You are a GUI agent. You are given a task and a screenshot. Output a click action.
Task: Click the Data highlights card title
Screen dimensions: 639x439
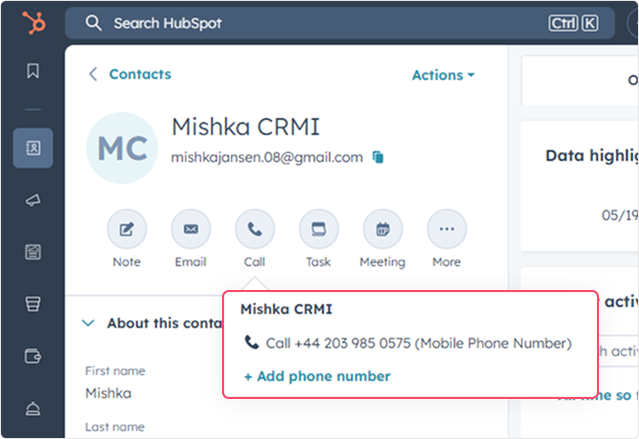[591, 156]
